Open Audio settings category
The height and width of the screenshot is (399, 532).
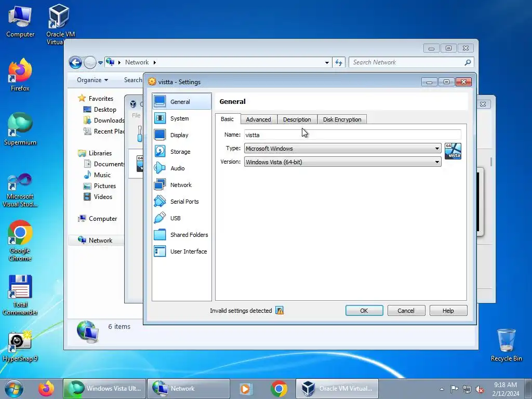coord(181,168)
